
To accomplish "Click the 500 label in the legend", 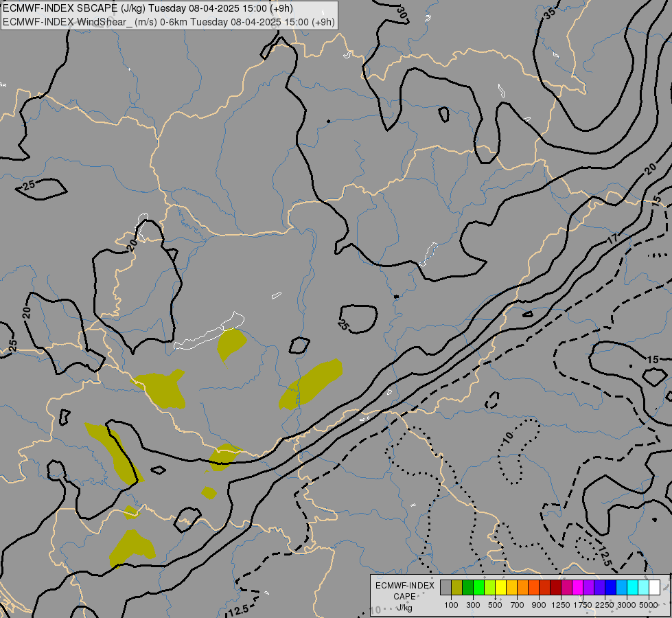I will coord(495,605).
